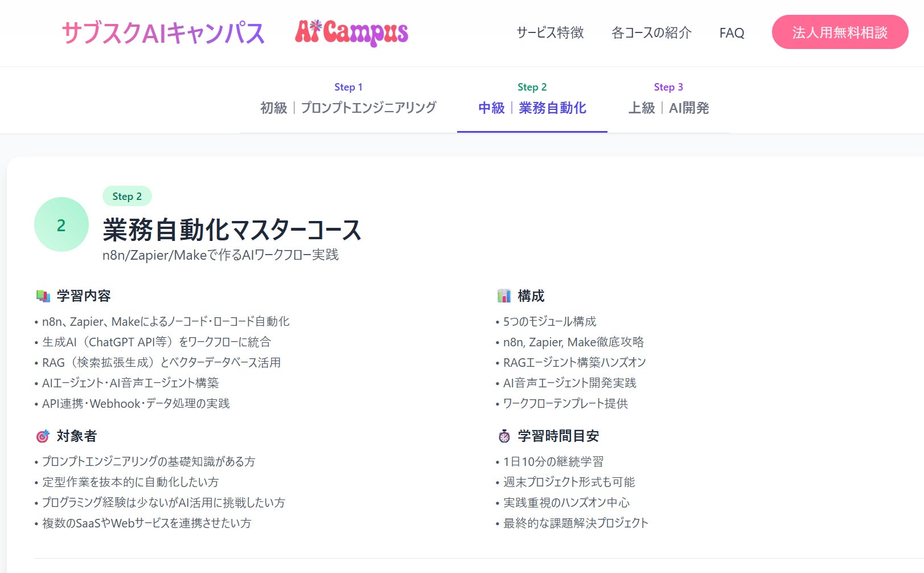
Task: Click the 業務自動化マスターコース heading
Action: pos(232,230)
